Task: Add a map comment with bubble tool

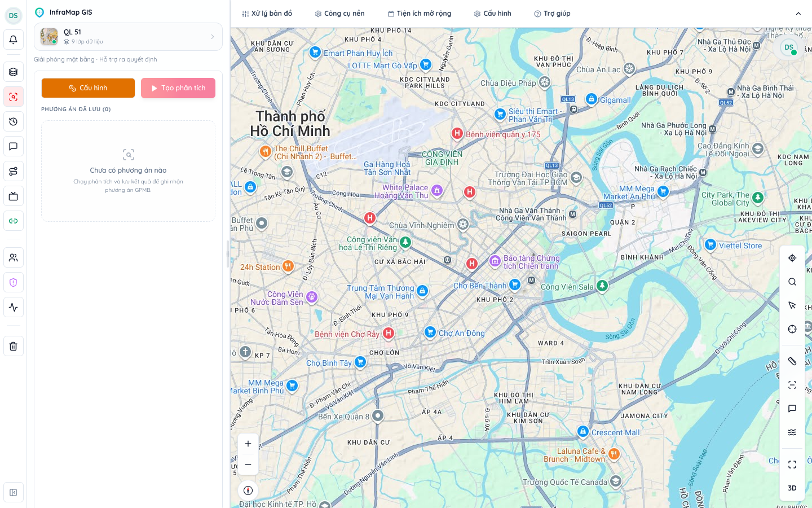Action: coord(792,409)
